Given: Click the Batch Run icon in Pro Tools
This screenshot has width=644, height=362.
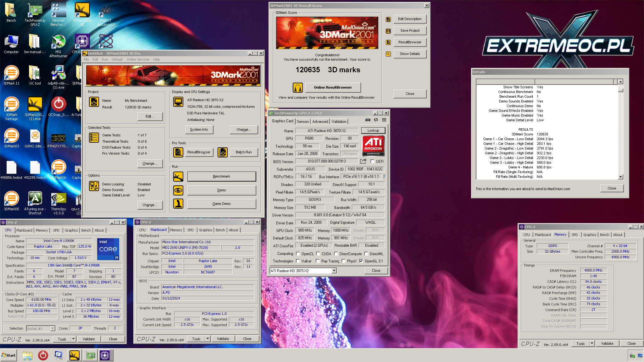Looking at the screenshot, I should [x=223, y=152].
